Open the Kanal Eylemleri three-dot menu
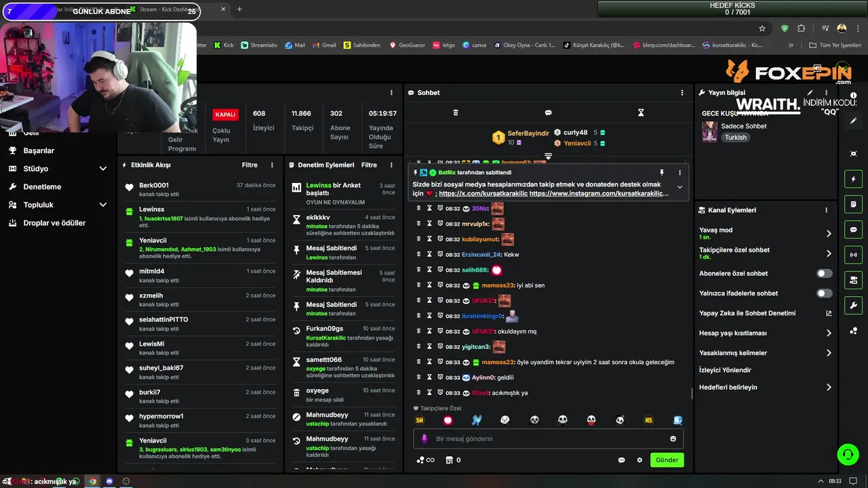Viewport: 868px width, 488px height. click(826, 210)
